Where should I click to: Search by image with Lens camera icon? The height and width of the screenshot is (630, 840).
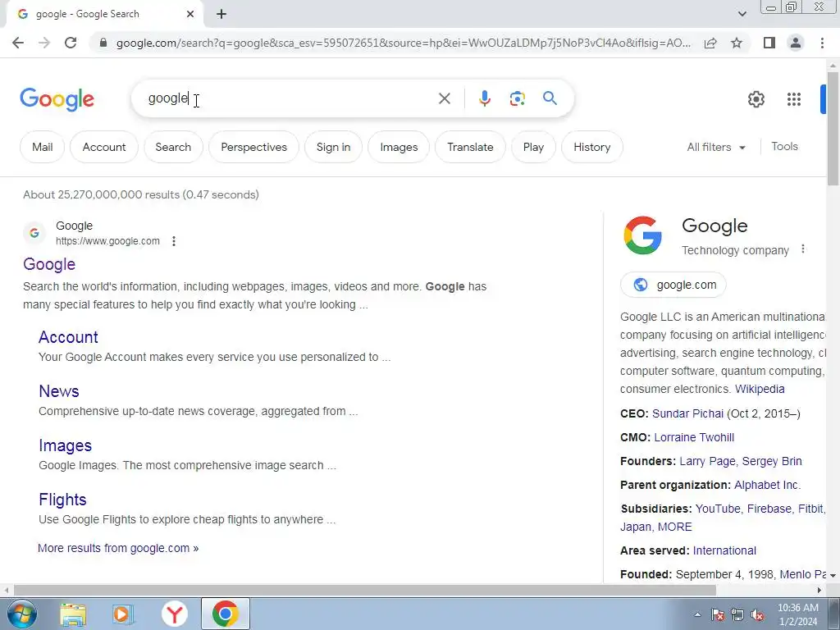(517, 98)
